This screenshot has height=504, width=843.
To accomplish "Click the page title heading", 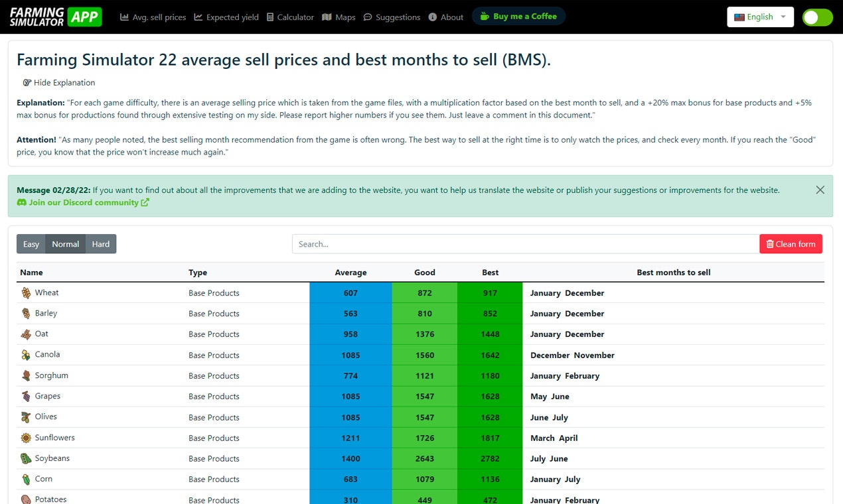I will (283, 60).
